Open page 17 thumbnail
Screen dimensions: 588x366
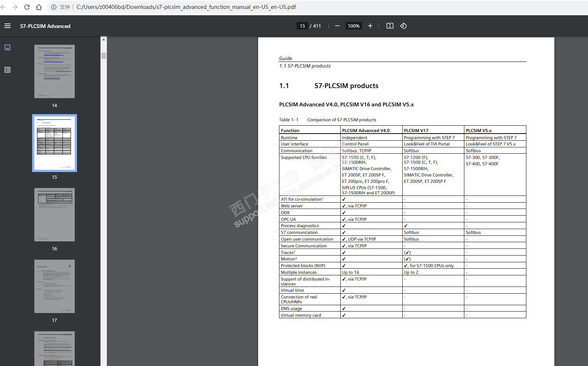click(55, 286)
